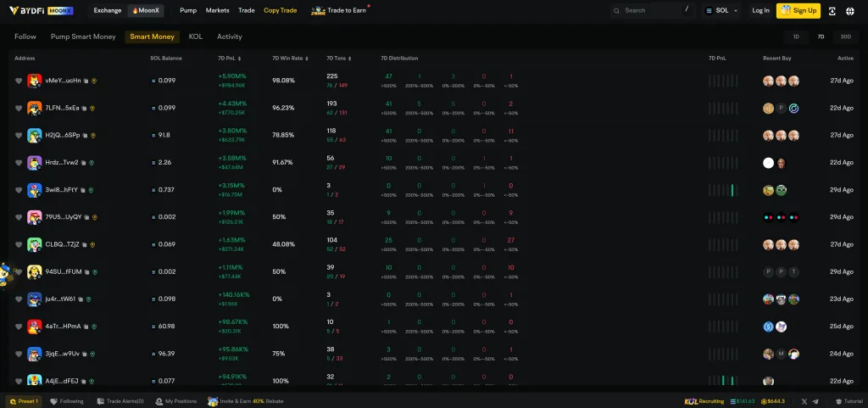Click the Sign Up button

click(x=798, y=11)
